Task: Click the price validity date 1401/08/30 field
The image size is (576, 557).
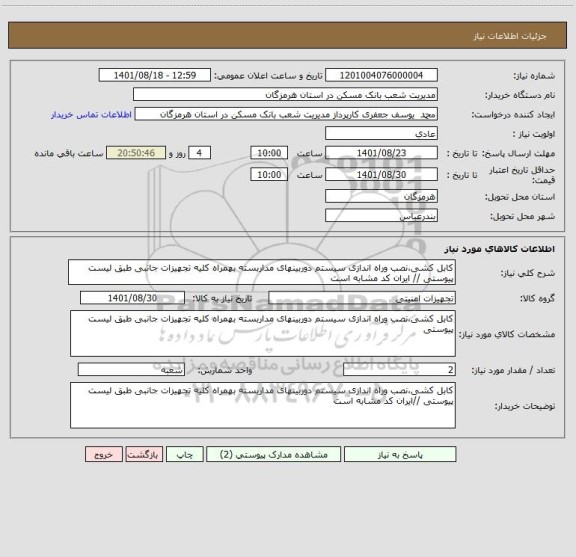Action: (x=381, y=175)
